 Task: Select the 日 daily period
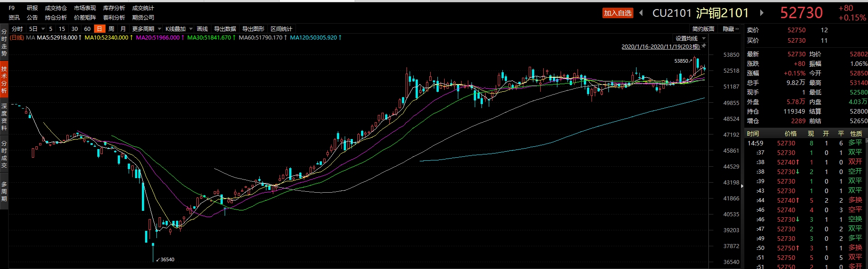click(99, 29)
